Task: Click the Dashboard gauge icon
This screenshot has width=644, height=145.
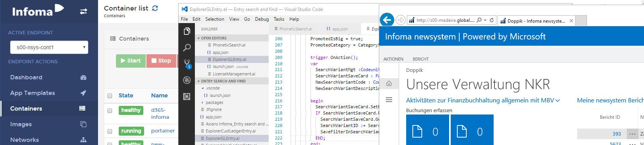Action: pos(83,77)
